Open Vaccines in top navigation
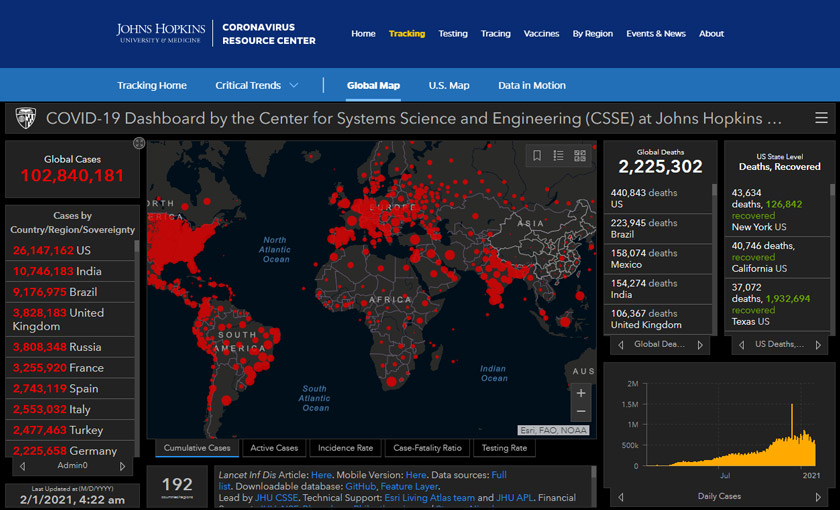 click(541, 34)
